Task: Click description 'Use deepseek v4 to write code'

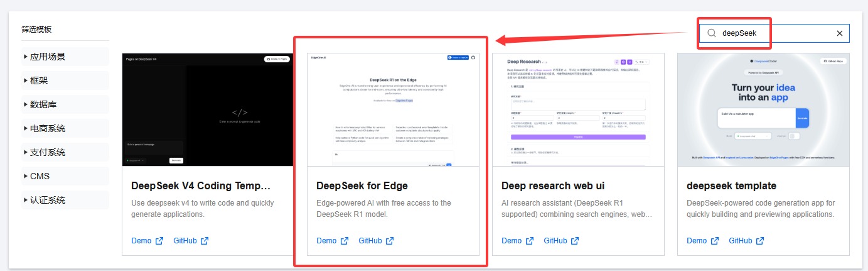Action: pos(202,209)
